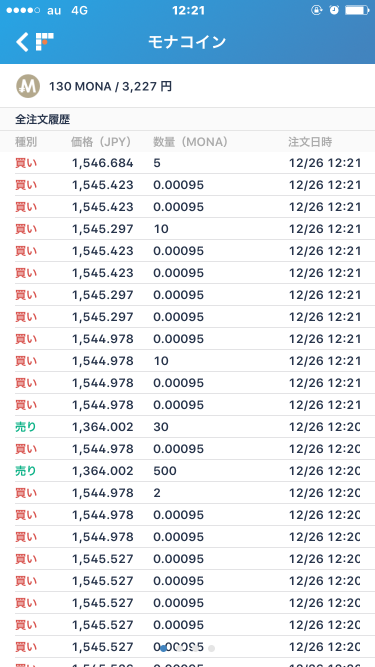375x667 pixels.
Task: Select the active blue page dot
Action: click(x=164, y=648)
